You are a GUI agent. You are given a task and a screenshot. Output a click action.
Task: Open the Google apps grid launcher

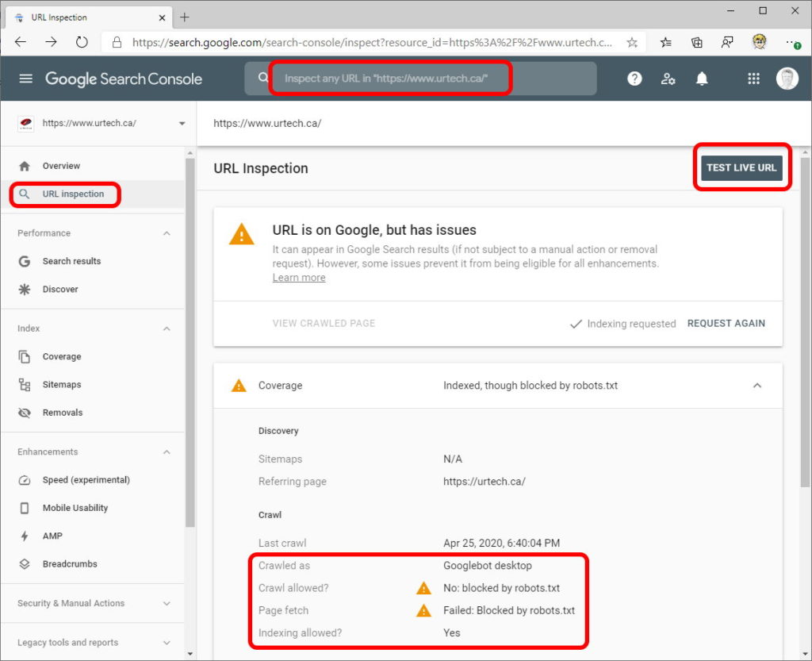[x=752, y=78]
